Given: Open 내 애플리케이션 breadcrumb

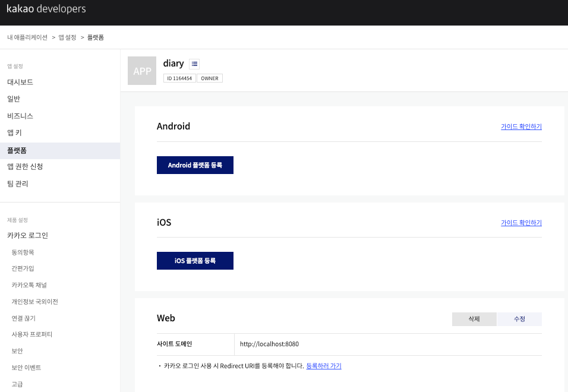Looking at the screenshot, I should click(27, 37).
